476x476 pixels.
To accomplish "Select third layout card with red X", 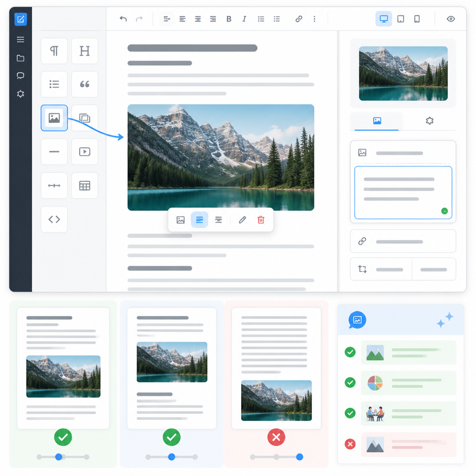I will 276,368.
